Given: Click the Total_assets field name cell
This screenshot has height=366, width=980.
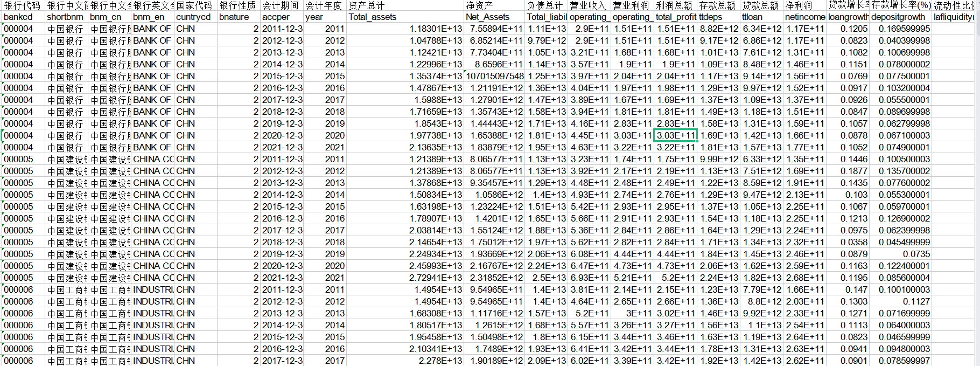Looking at the screenshot, I should coord(405,17).
